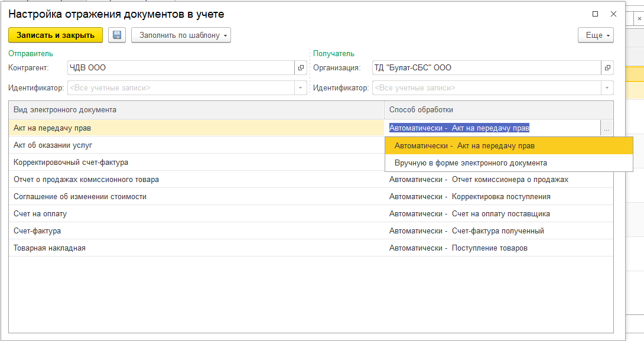Click Автоматически - Поступление товаров cell
The width and height of the screenshot is (644, 341).
click(499, 248)
